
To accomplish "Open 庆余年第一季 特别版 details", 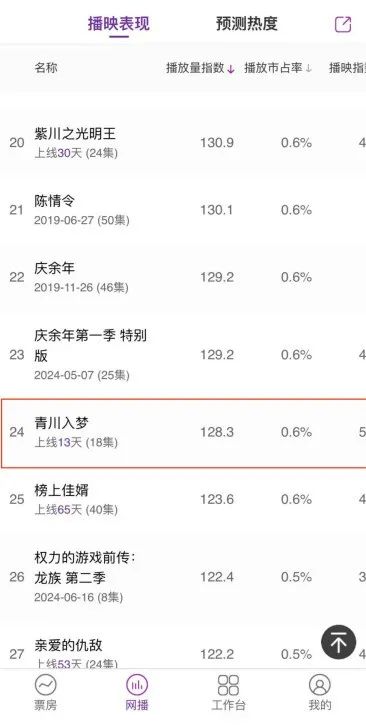I will click(183, 355).
